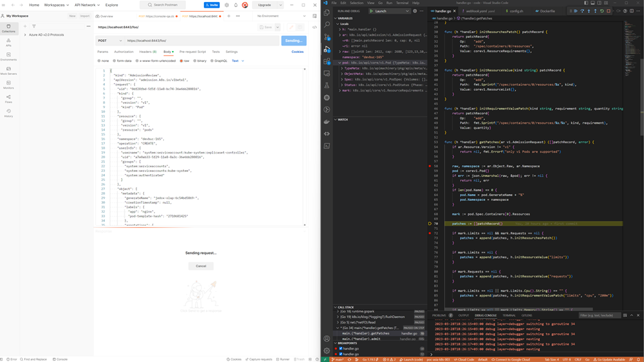Open the Pre-request Script tab
This screenshot has width=644, height=362.
pos(193,52)
